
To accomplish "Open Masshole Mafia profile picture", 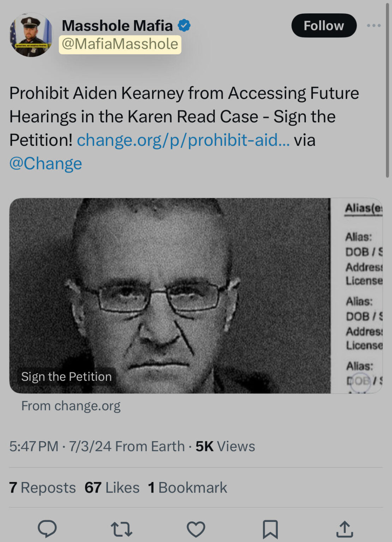I will (31, 35).
